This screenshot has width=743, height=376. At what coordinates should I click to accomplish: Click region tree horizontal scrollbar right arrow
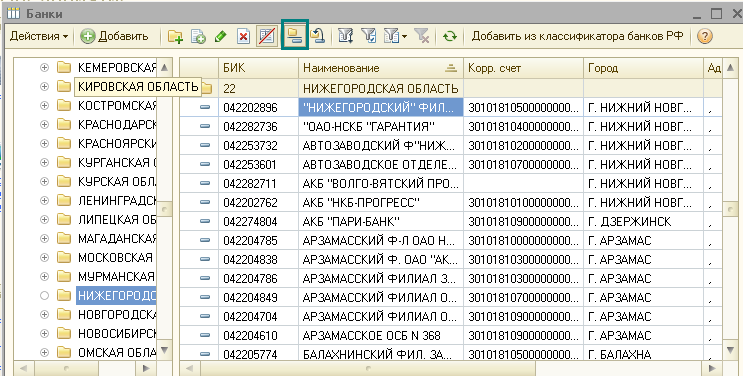click(146, 368)
